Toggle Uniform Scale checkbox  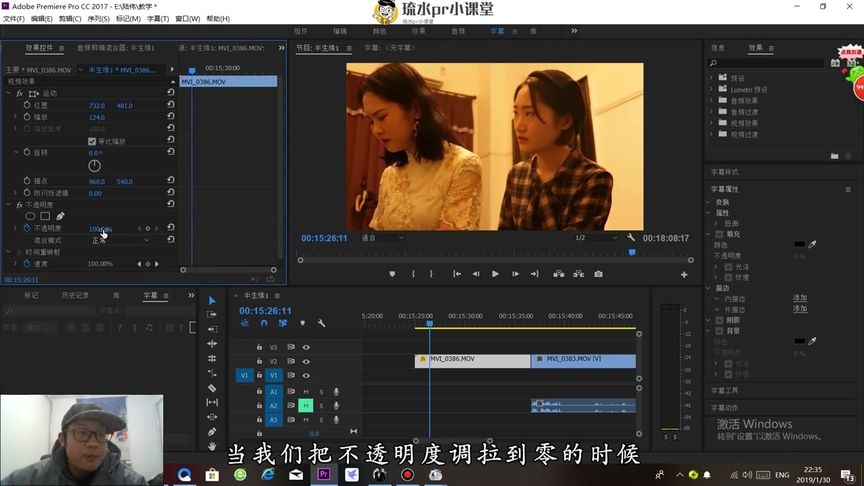(x=92, y=141)
